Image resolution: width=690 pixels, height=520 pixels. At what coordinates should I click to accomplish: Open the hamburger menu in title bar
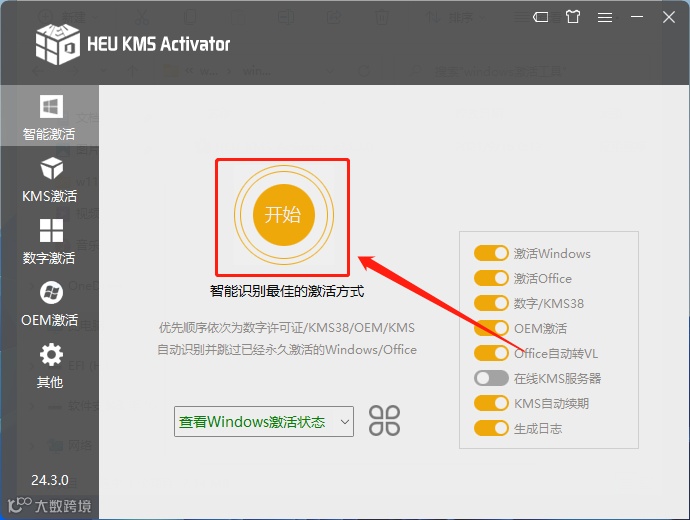coord(605,17)
